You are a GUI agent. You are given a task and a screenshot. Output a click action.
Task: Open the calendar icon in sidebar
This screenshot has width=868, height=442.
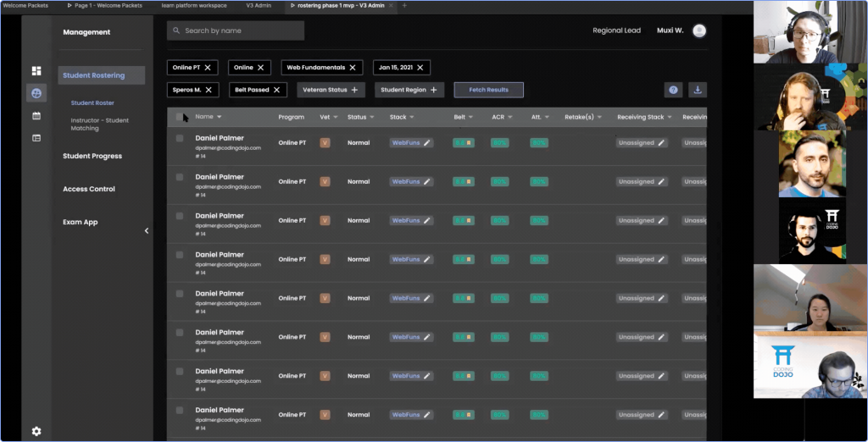tap(36, 116)
